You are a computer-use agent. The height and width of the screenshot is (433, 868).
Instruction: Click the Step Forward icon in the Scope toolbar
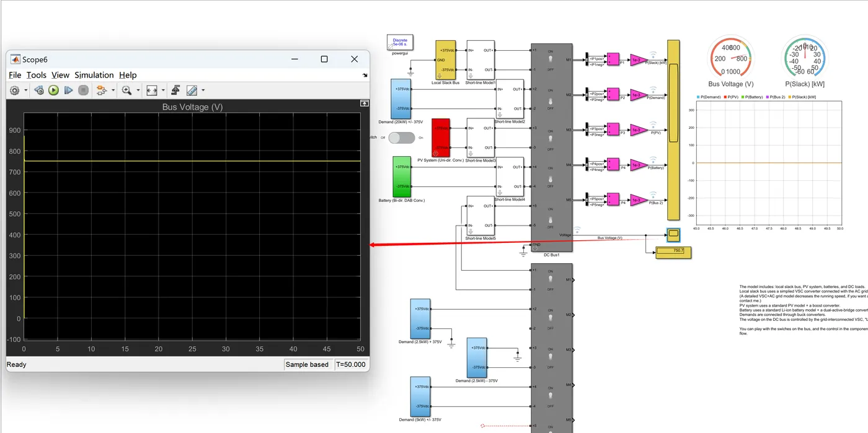[69, 90]
